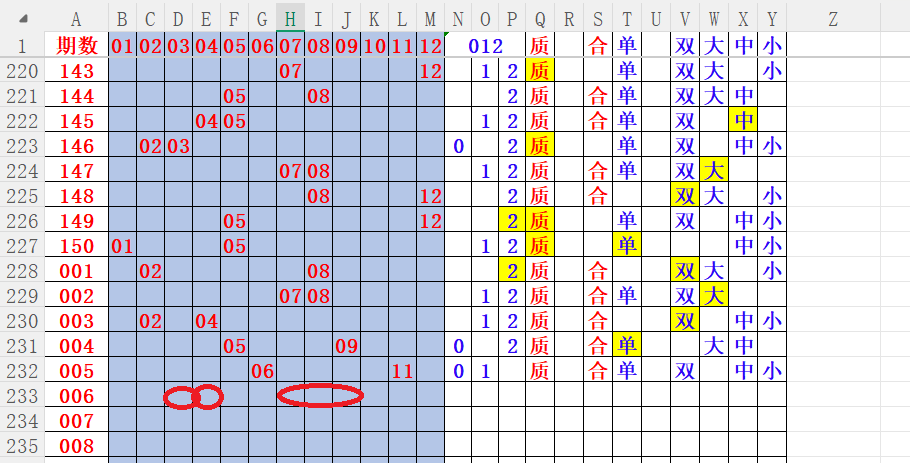Select period cell 006
This screenshot has height=463, width=910.
point(77,396)
